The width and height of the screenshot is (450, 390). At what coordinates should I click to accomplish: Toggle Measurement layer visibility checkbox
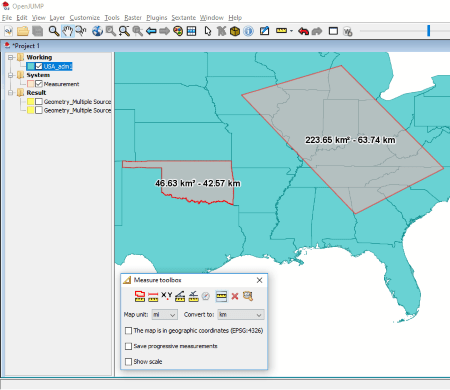pos(39,84)
